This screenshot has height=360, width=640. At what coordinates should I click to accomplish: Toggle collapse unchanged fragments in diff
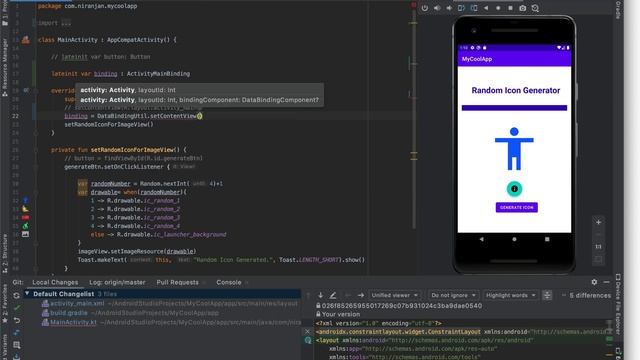(x=547, y=295)
